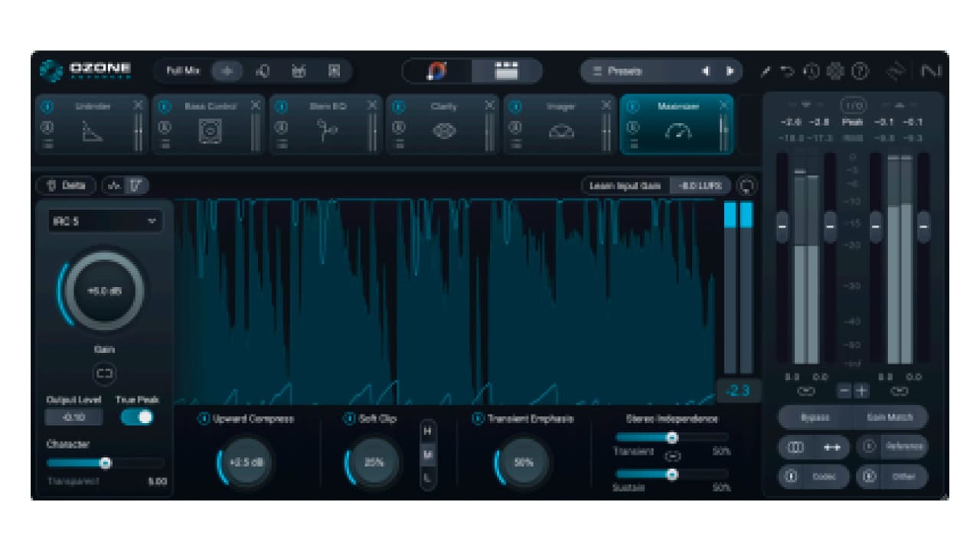The height and width of the screenshot is (551, 980).
Task: Click the Native Instruments logo icon
Action: (x=931, y=71)
